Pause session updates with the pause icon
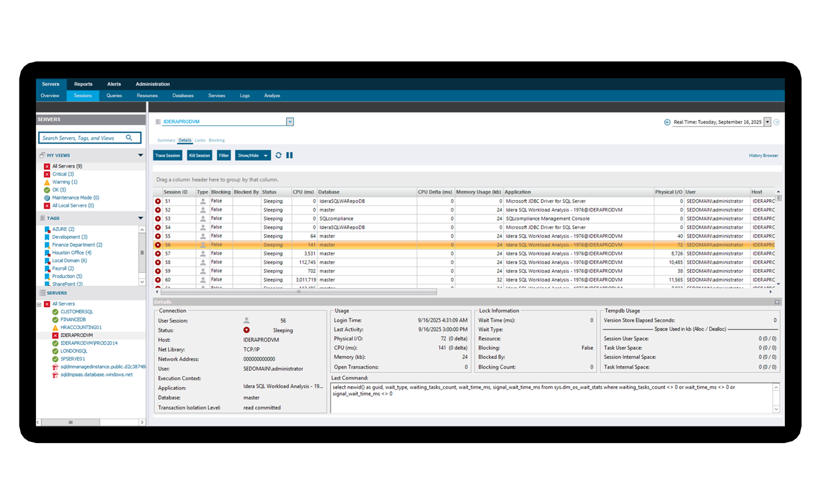Screen dimensions: 828x504 (290, 155)
